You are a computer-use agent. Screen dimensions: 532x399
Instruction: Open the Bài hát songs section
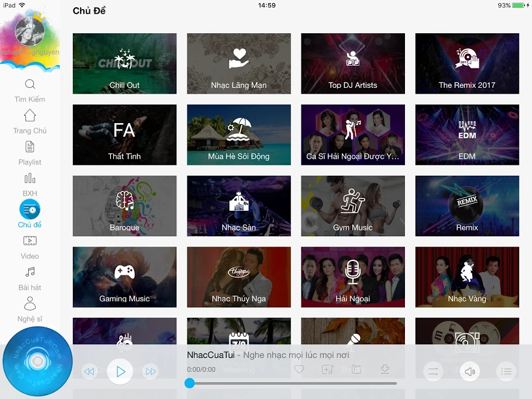click(x=30, y=277)
